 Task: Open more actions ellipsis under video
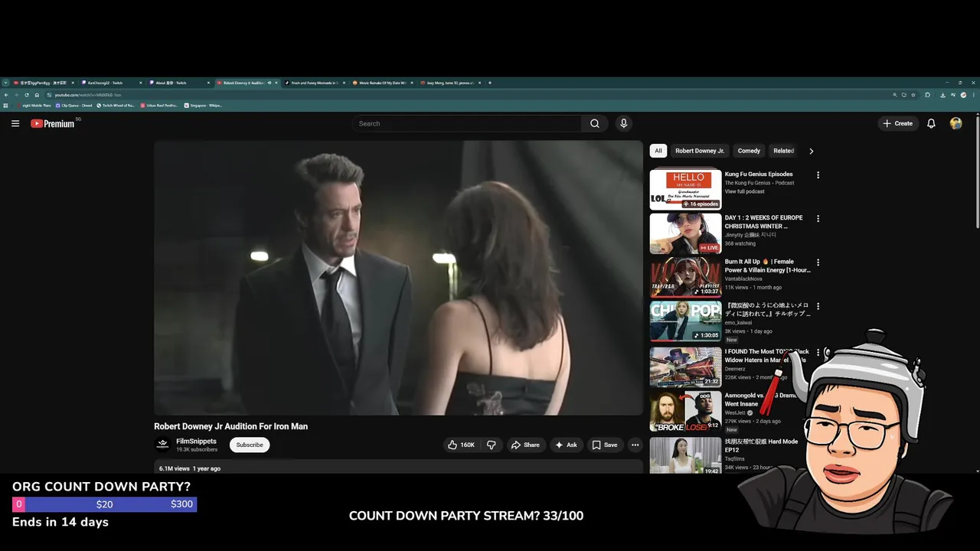tap(635, 445)
